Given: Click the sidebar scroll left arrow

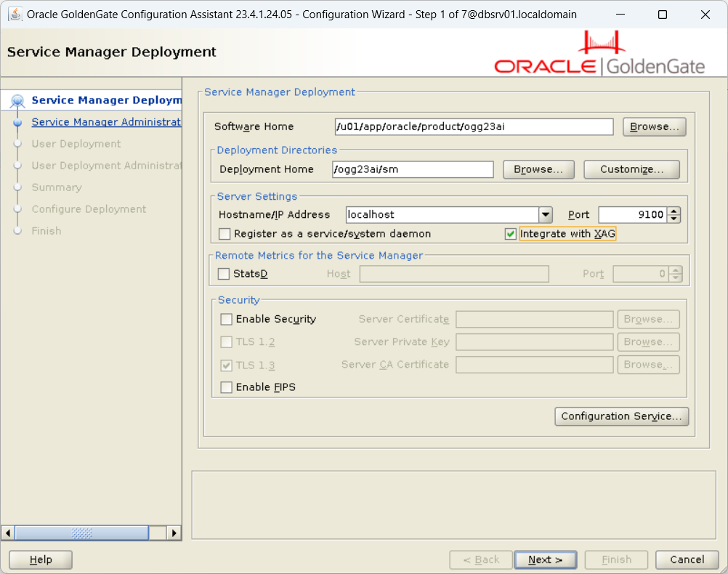Looking at the screenshot, I should coord(8,533).
